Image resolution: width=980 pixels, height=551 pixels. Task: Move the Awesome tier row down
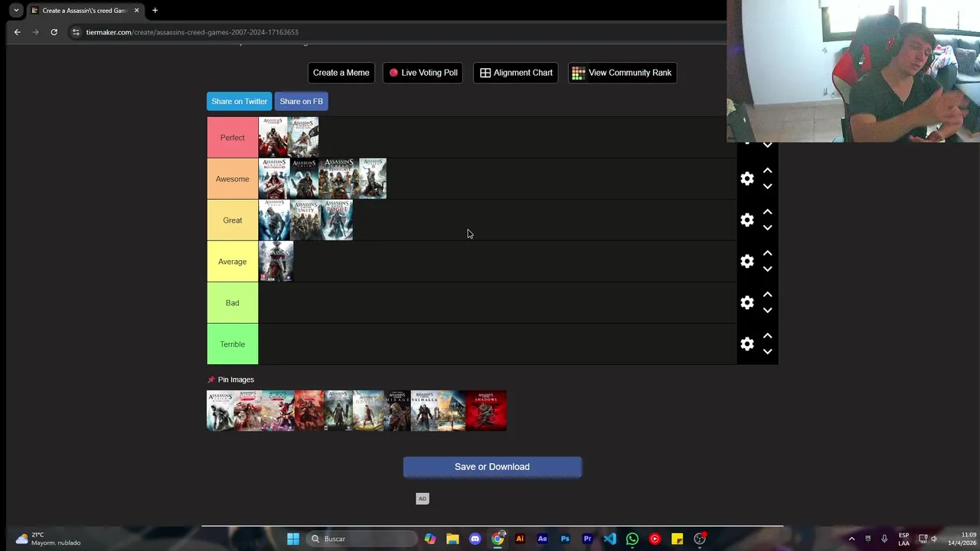767,187
